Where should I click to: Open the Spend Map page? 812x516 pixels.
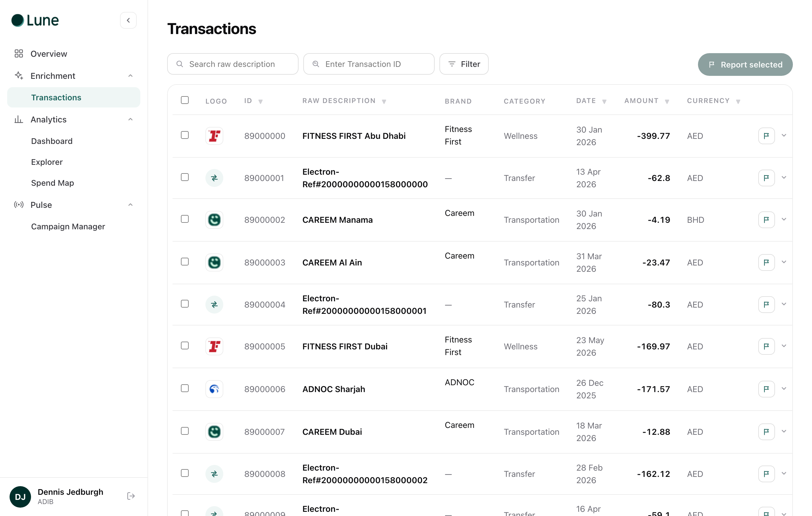[x=52, y=183]
